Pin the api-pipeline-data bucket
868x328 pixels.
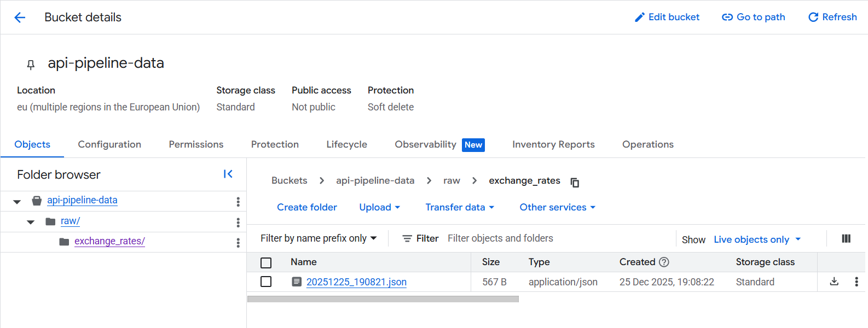point(31,65)
